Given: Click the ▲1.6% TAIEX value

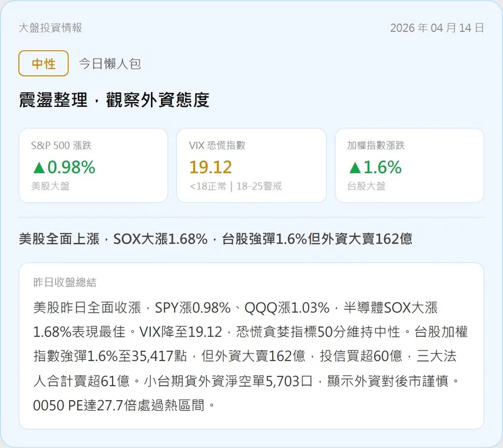Looking at the screenshot, I should pos(375,167).
